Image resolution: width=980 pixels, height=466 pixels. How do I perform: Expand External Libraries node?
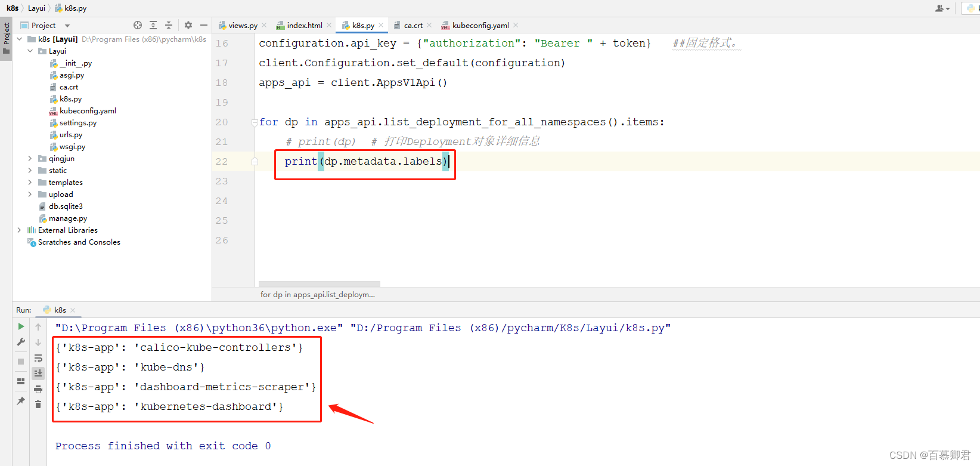[x=20, y=230]
